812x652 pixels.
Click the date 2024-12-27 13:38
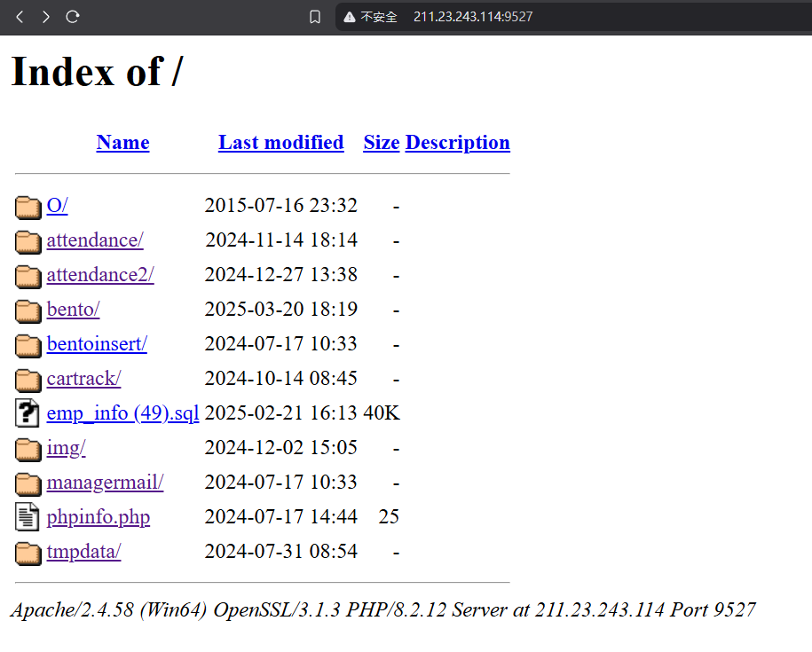(280, 275)
